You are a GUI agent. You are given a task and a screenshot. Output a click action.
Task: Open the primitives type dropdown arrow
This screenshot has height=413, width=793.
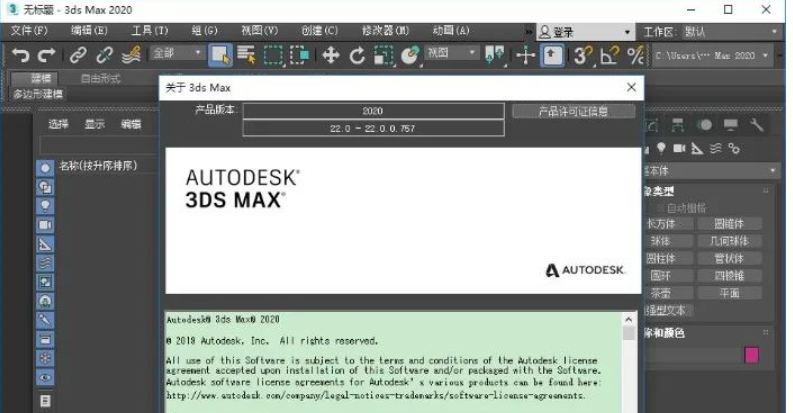(773, 171)
